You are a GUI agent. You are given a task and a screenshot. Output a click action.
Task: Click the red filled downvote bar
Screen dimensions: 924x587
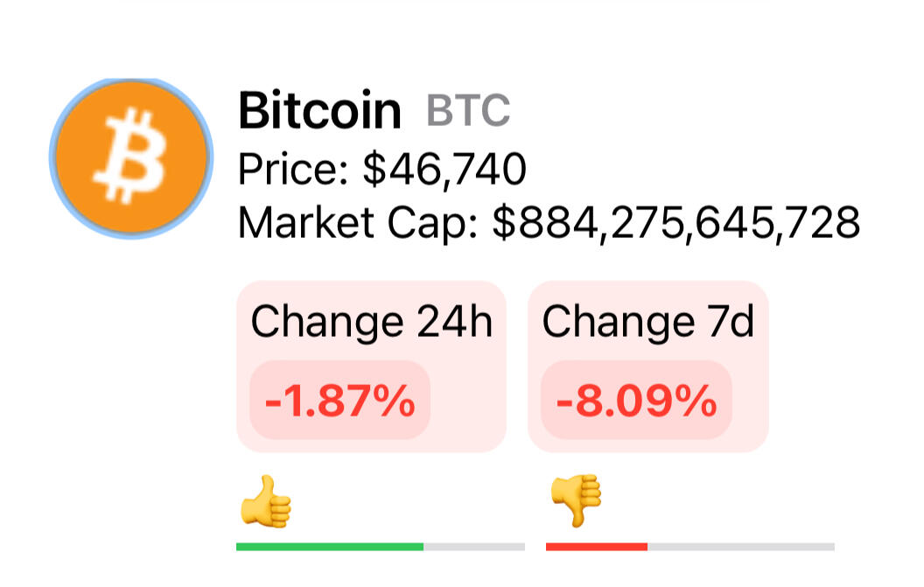(x=597, y=547)
